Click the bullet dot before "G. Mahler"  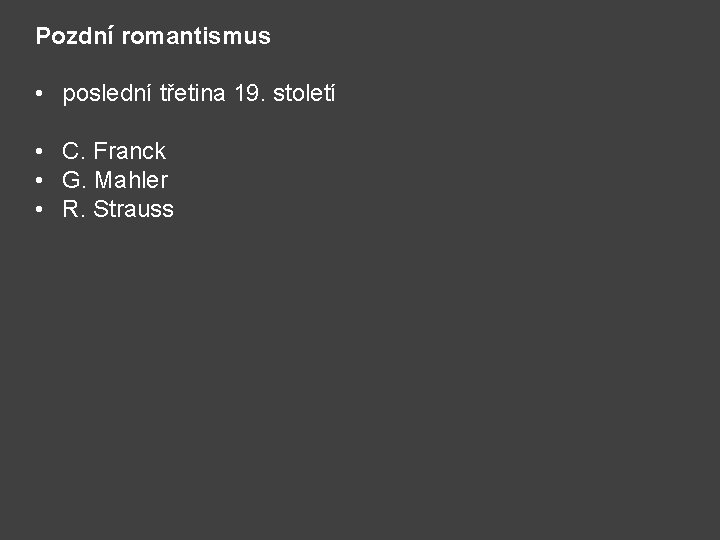pos(37,182)
